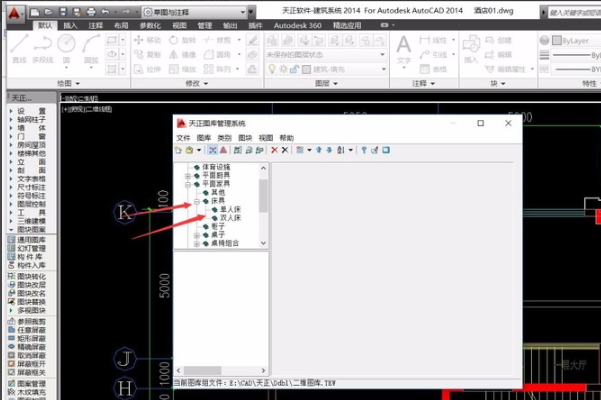Open 构件库 from sidebar
The height and width of the screenshot is (400, 601).
(x=25, y=257)
